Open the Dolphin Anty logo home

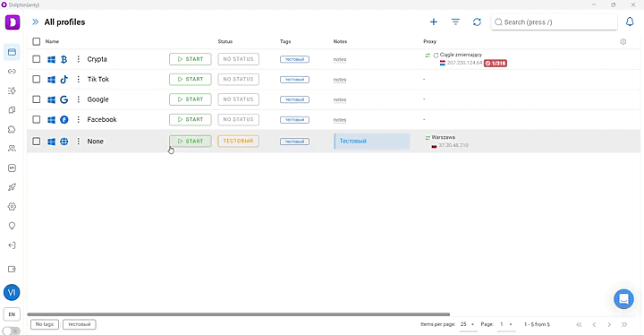coord(13,22)
